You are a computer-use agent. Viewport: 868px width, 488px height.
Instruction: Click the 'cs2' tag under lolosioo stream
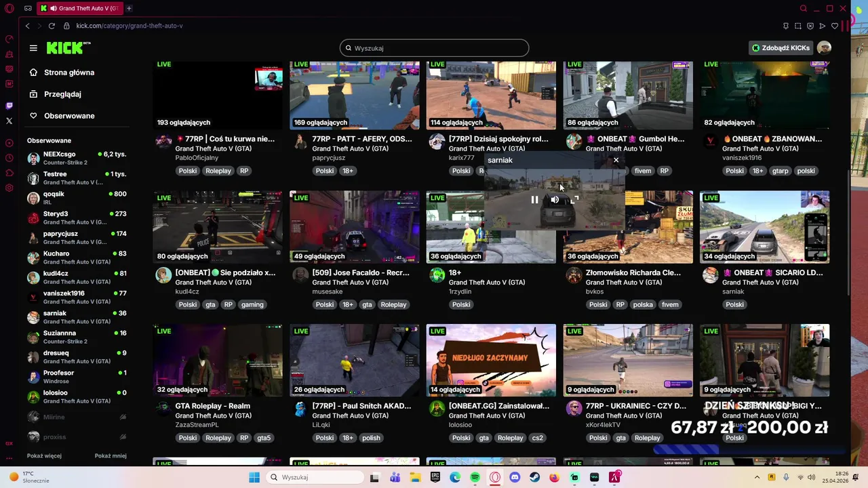coord(537,438)
